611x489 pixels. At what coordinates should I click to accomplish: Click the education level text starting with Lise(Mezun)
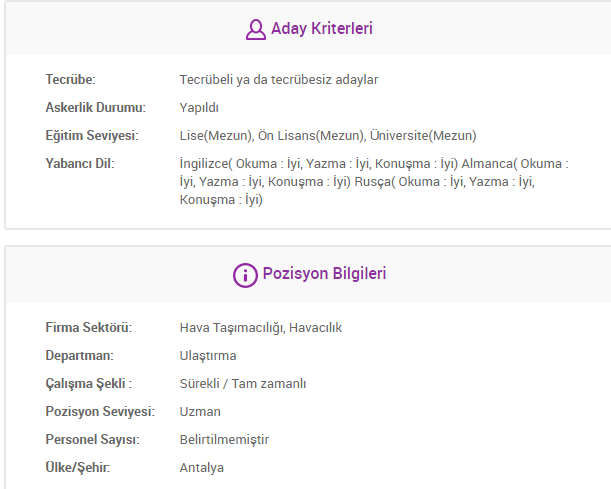click(x=328, y=136)
